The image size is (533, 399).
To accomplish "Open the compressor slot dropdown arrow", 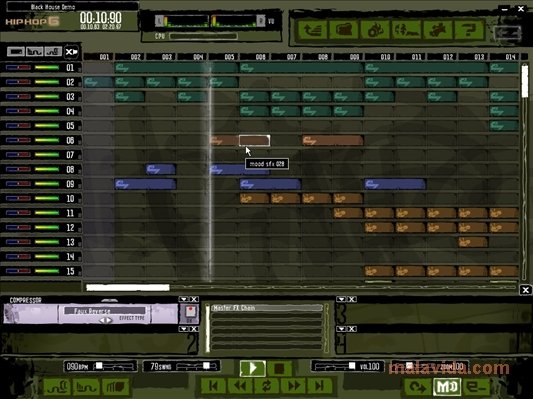I will click(184, 299).
